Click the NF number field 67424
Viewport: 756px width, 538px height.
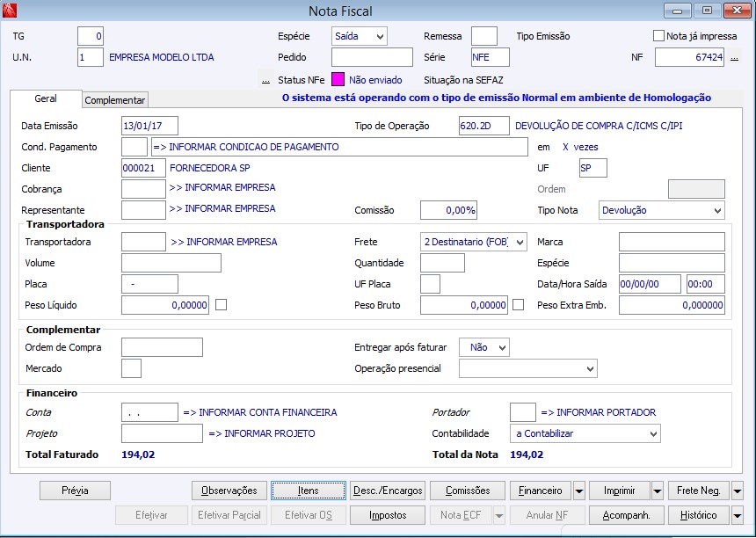pyautogui.click(x=689, y=57)
